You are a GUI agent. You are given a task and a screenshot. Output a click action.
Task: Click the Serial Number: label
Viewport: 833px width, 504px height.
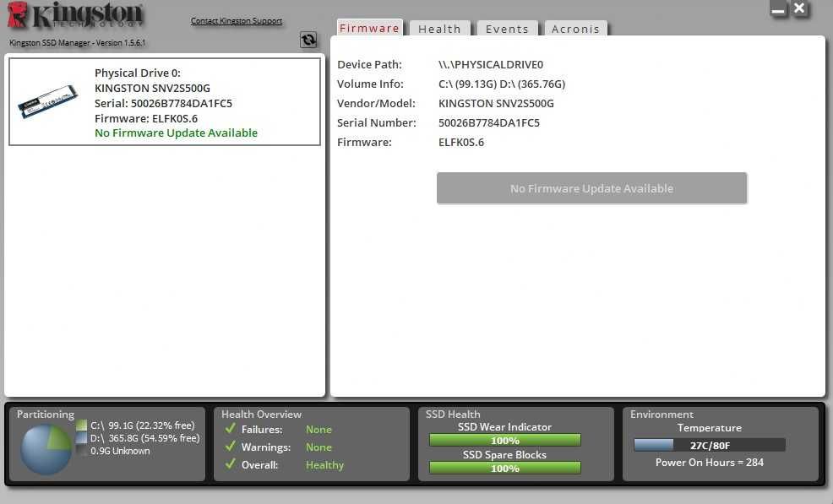coord(377,122)
